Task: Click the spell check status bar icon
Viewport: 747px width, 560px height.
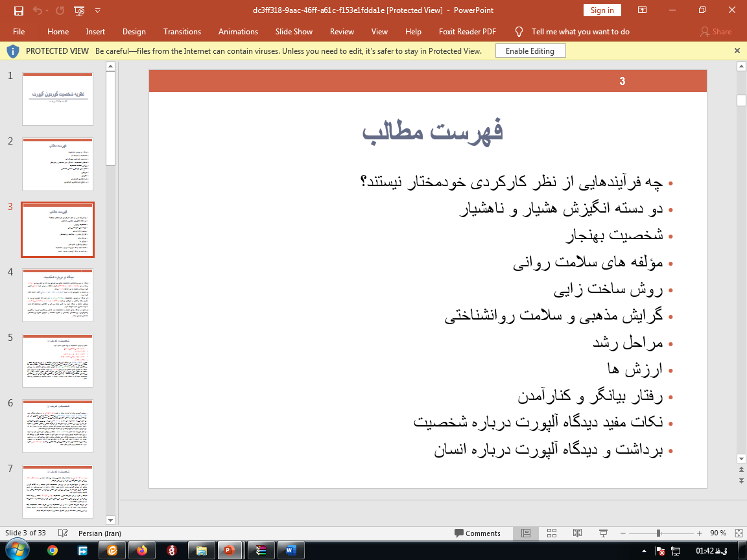Action: click(63, 533)
